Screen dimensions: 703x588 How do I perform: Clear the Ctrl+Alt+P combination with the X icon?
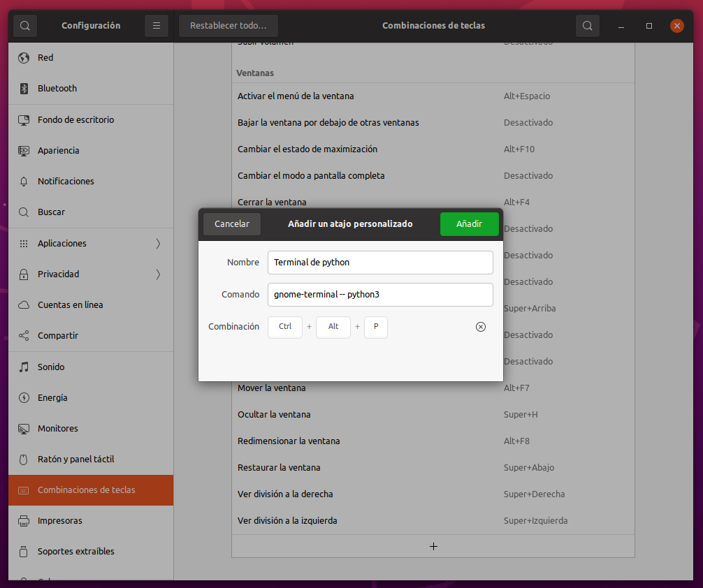pos(481,327)
